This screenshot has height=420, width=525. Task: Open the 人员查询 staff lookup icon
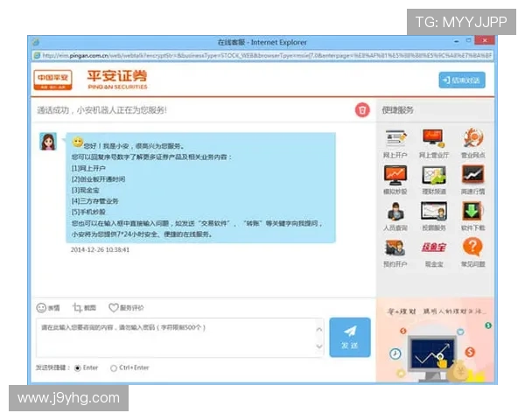(x=395, y=212)
